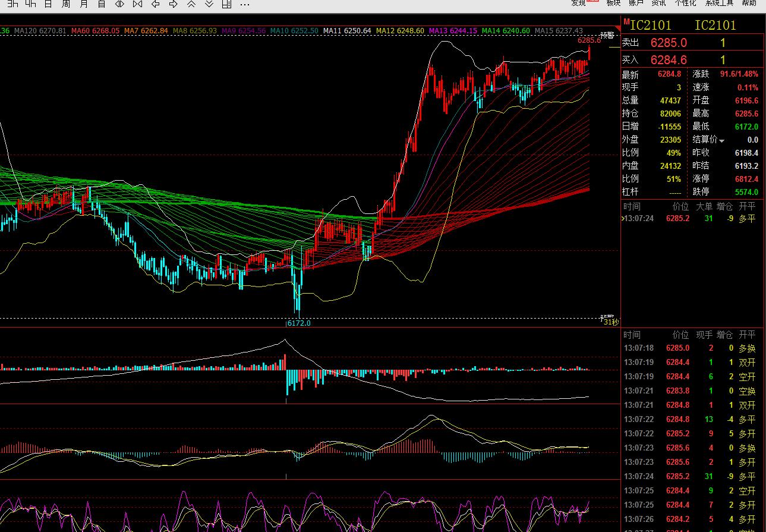Select the 13:07:19 空开 tick row
The width and height of the screenshot is (766, 532).
pos(693,377)
